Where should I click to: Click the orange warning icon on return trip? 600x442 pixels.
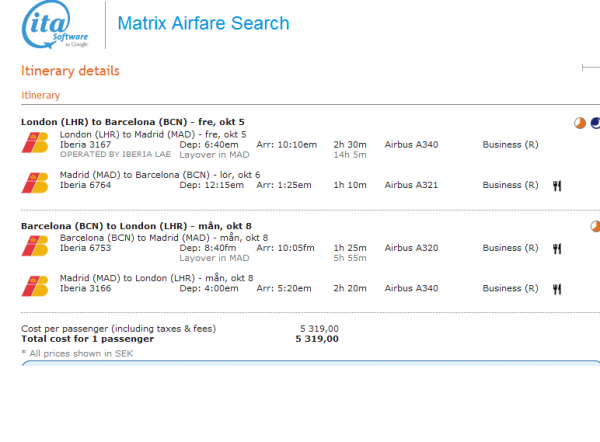[x=595, y=226]
